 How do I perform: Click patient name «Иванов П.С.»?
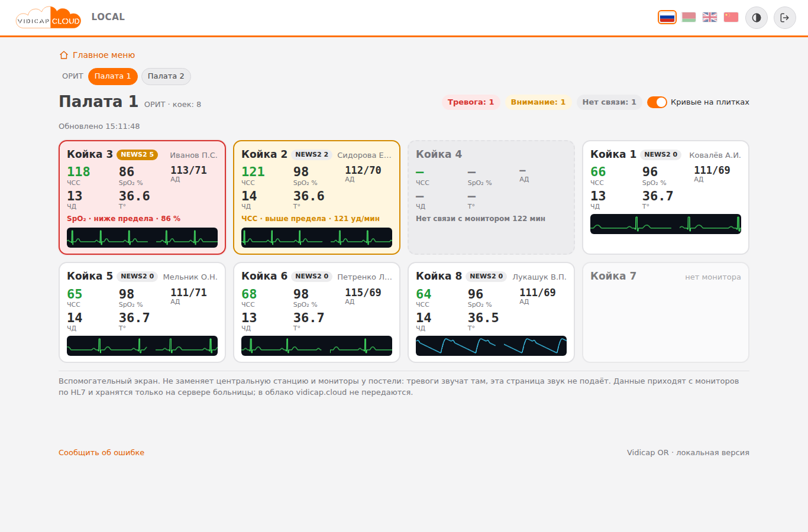pos(193,155)
